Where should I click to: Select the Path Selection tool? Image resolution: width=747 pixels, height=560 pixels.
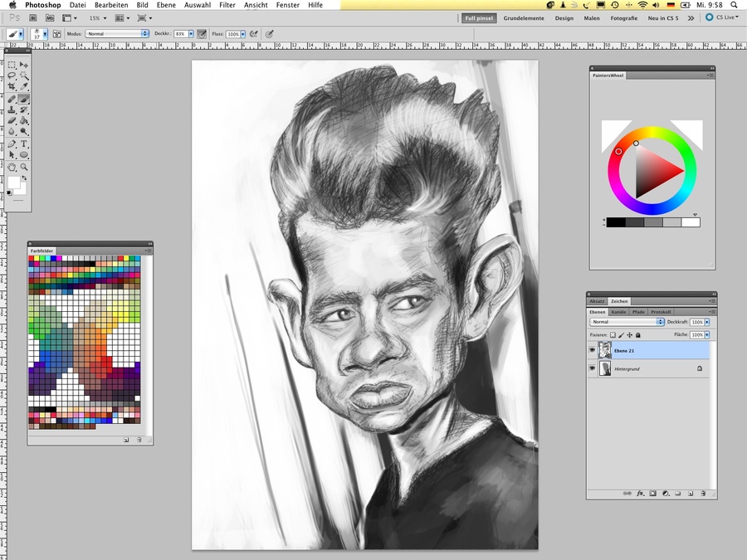pyautogui.click(x=12, y=155)
